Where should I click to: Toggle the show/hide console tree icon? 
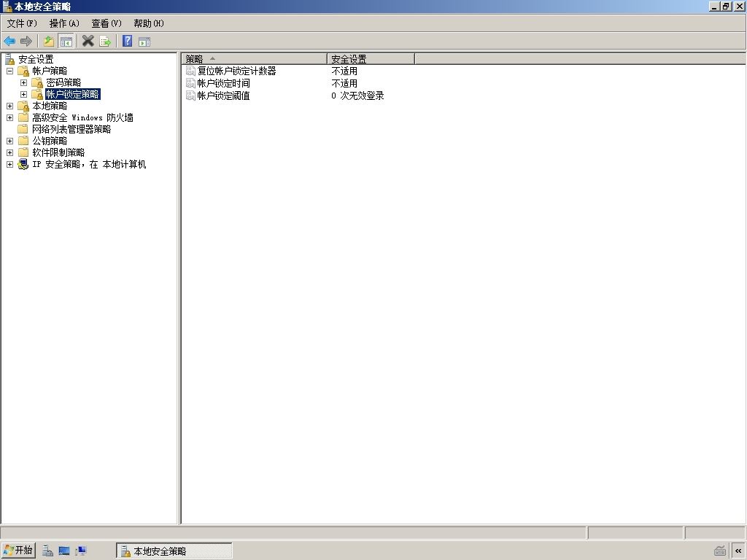66,42
